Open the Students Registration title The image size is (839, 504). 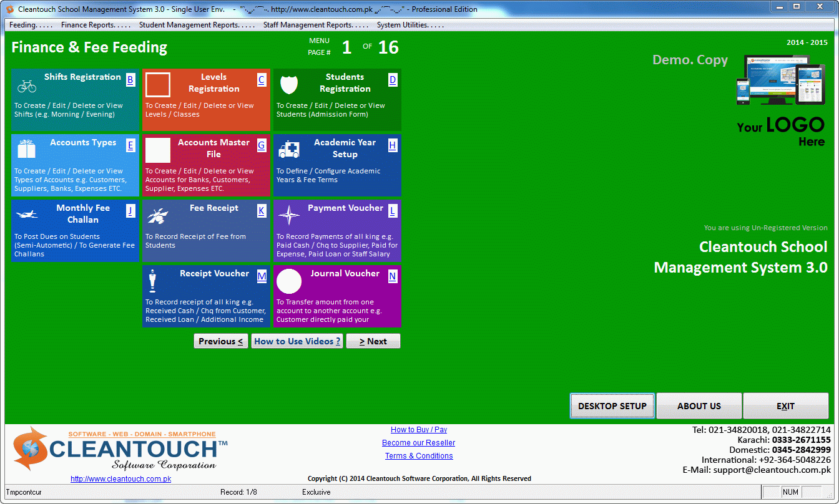point(345,83)
